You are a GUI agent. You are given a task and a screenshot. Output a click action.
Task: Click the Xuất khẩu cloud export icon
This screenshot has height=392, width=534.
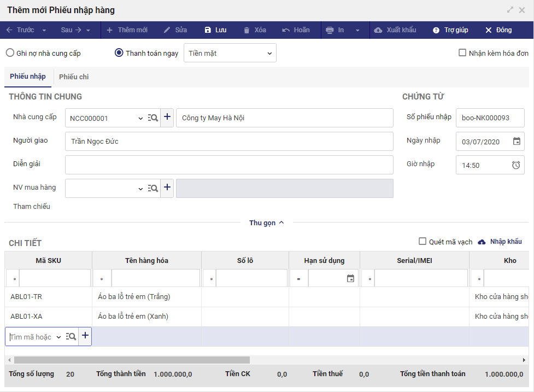[378, 30]
